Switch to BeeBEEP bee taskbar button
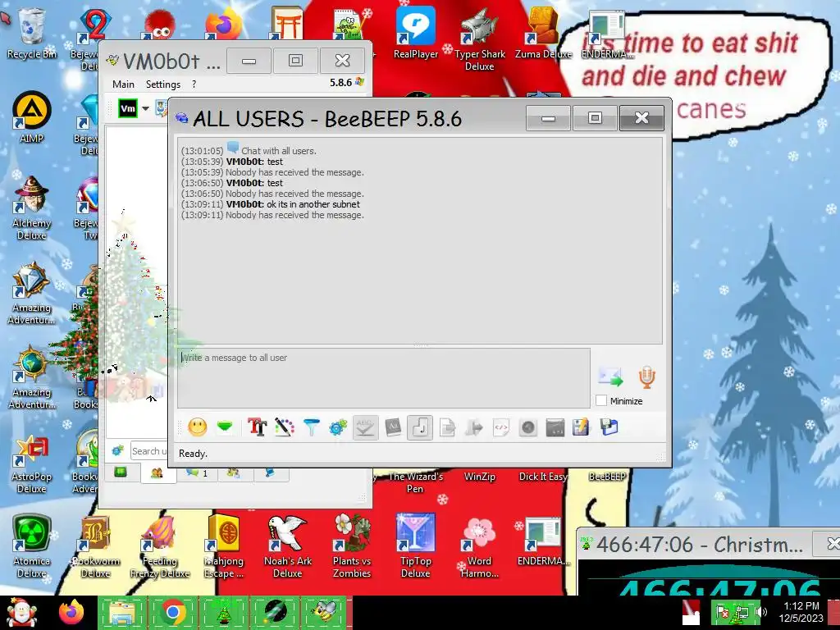 click(x=324, y=612)
